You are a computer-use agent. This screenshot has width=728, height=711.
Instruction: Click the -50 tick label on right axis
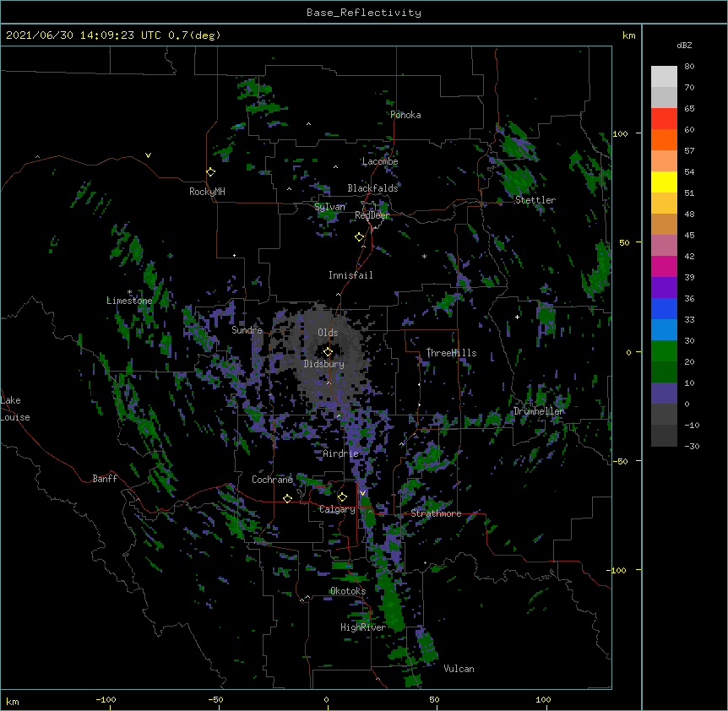(620, 461)
